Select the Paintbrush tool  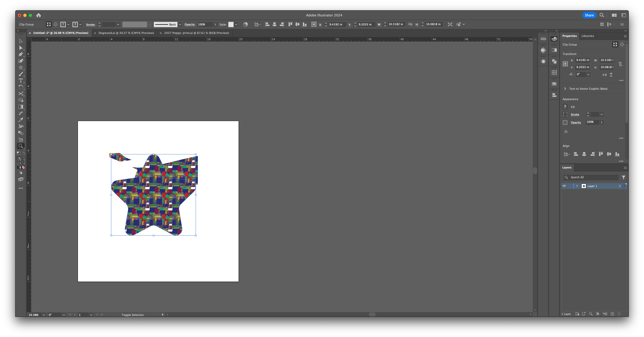pyautogui.click(x=21, y=74)
